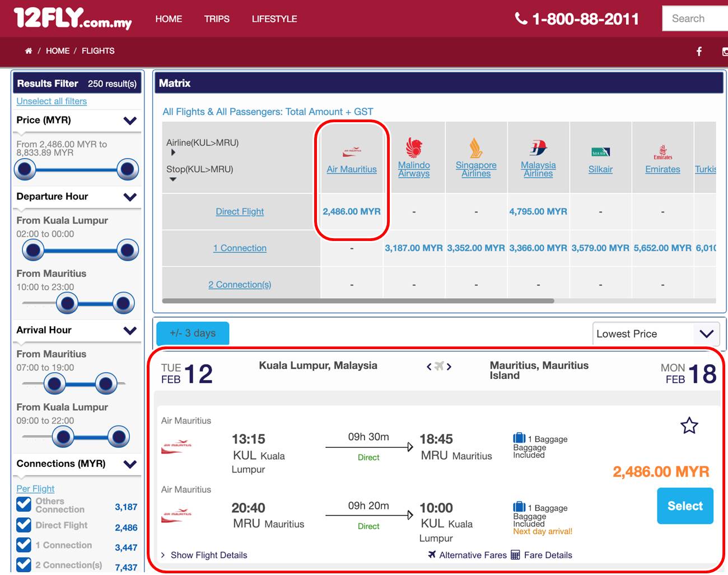Viewport: 728px width, 575px height.
Task: Select the 5,652.00 MYR Emirates fare
Action: 662,248
